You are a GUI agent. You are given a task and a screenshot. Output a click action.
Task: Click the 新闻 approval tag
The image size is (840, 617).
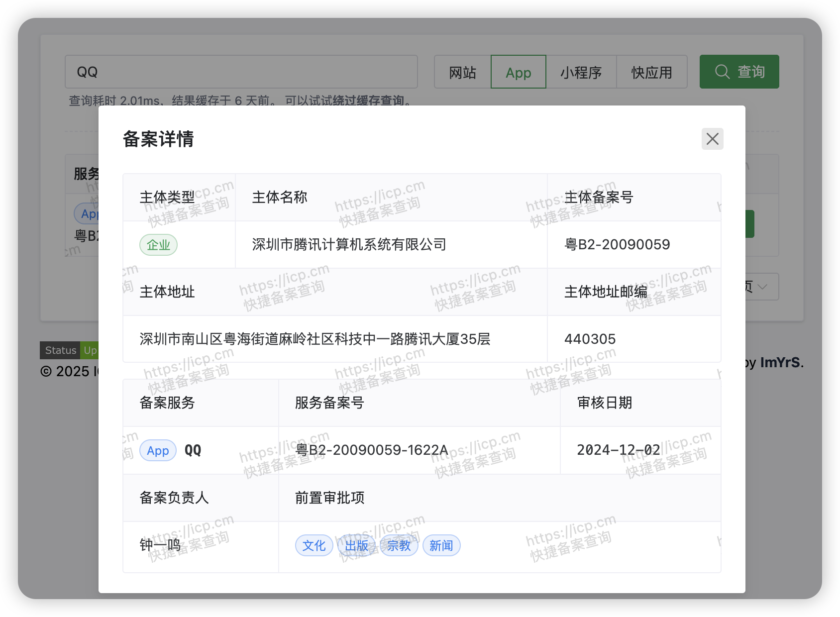pyautogui.click(x=441, y=546)
